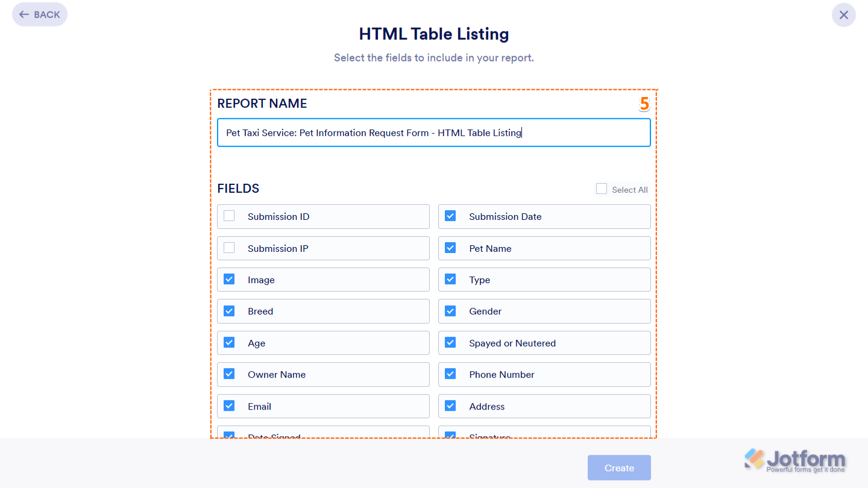Untick the Owner Name checkbox
868x488 pixels.
229,374
